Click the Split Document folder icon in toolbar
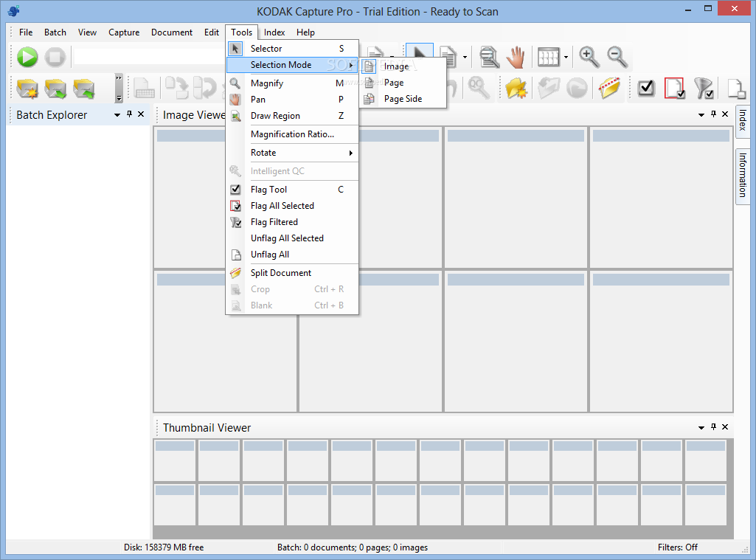 [609, 89]
